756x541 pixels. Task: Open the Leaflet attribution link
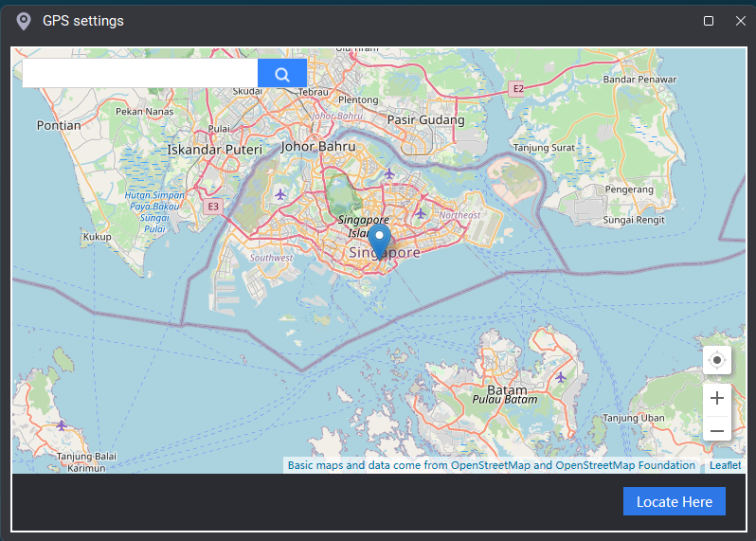pyautogui.click(x=726, y=465)
